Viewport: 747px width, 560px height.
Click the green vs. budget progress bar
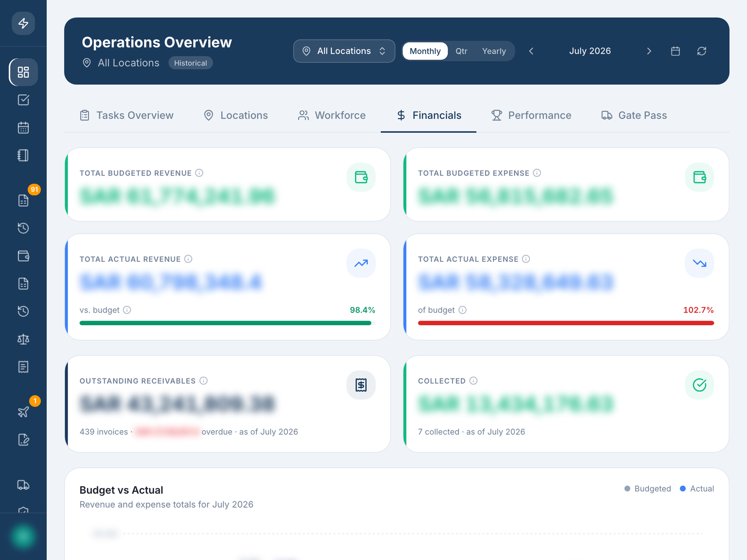tap(227, 323)
